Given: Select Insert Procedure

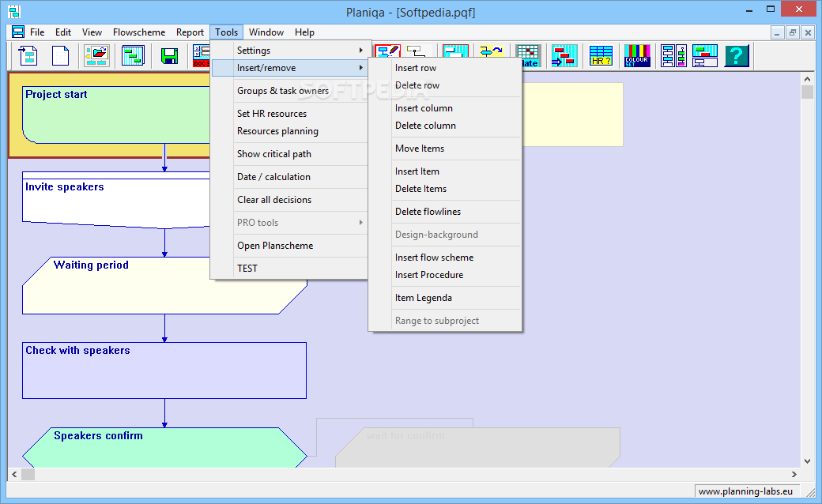Looking at the screenshot, I should 446,275.
